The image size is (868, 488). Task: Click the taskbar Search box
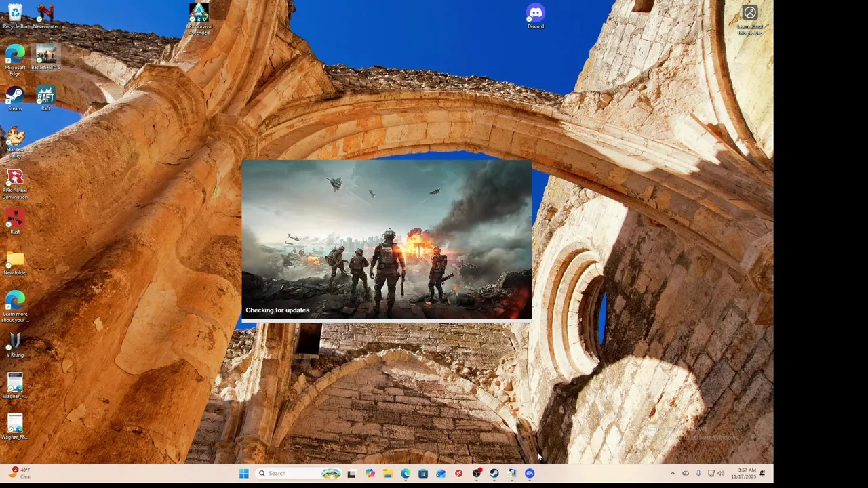tap(298, 473)
